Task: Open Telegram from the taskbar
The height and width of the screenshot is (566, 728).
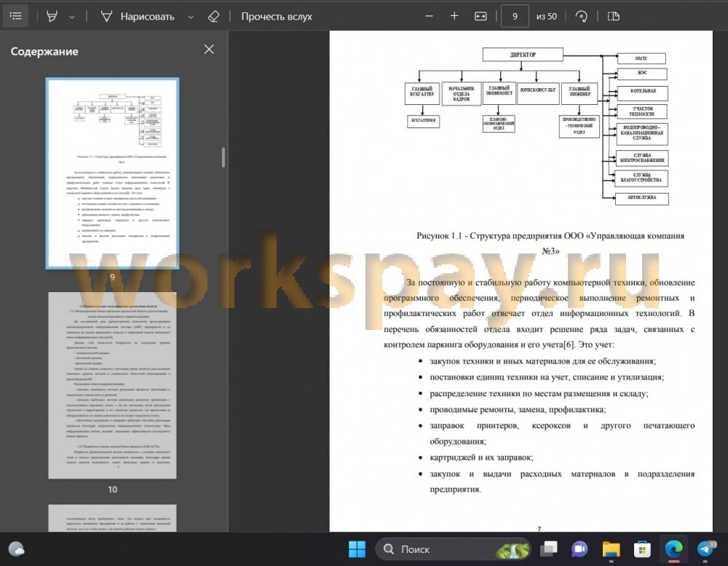Action: pyautogui.click(x=705, y=549)
